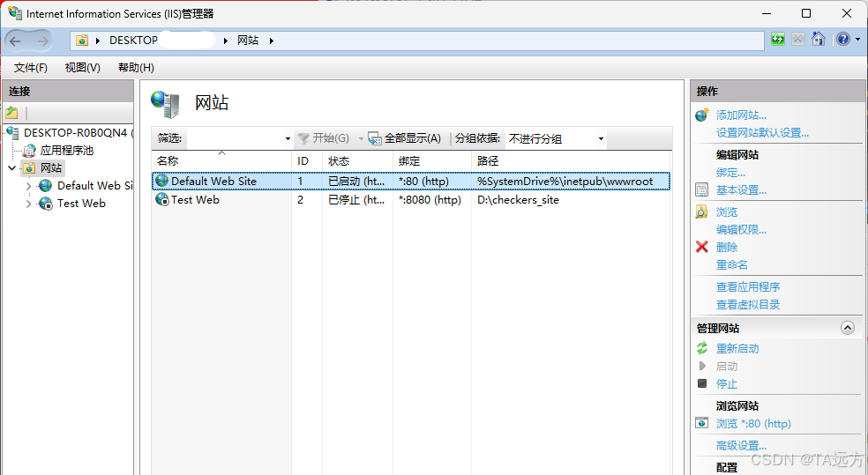Click 浏览 action link
Viewport: 868px width, 475px height.
727,212
